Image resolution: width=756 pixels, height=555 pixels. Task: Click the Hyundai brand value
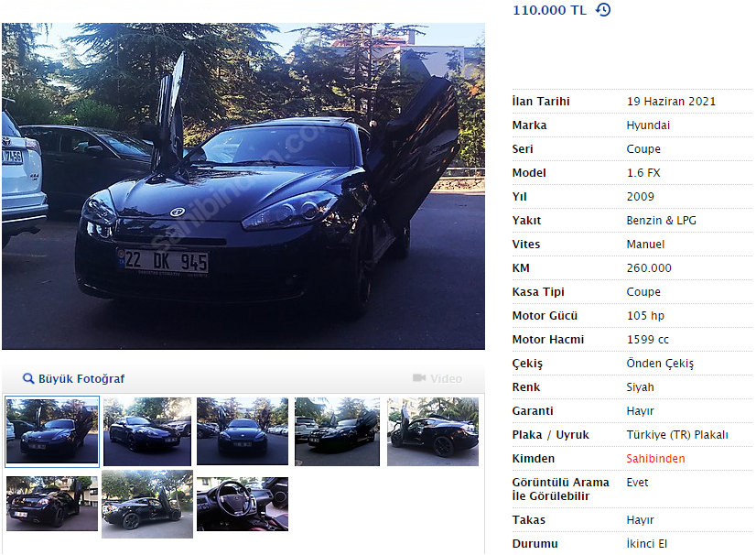pos(648,125)
